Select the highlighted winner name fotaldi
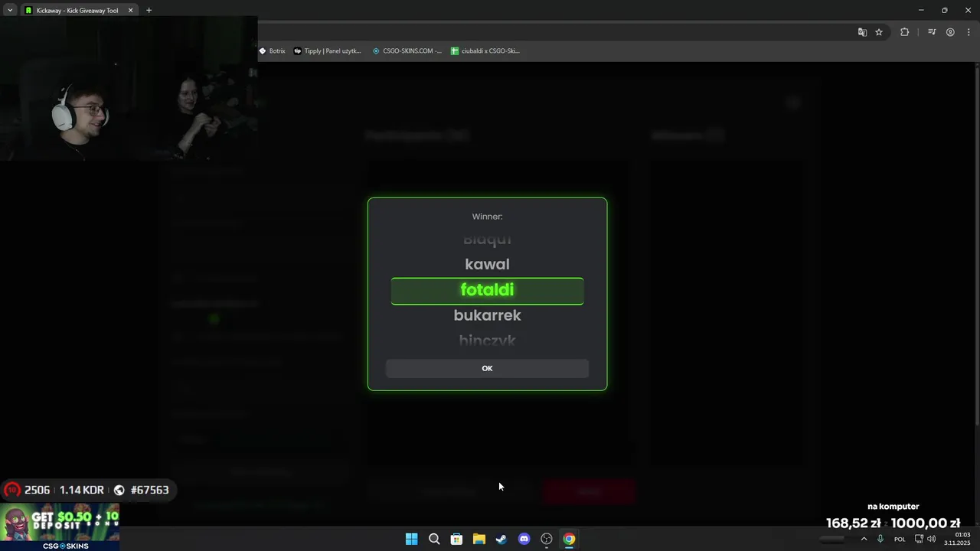Image resolution: width=980 pixels, height=551 pixels. click(x=487, y=291)
